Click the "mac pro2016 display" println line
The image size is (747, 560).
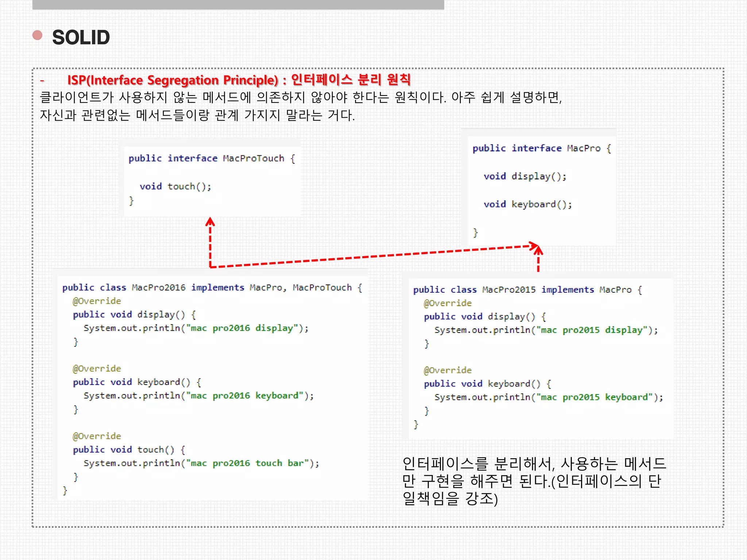point(196,328)
